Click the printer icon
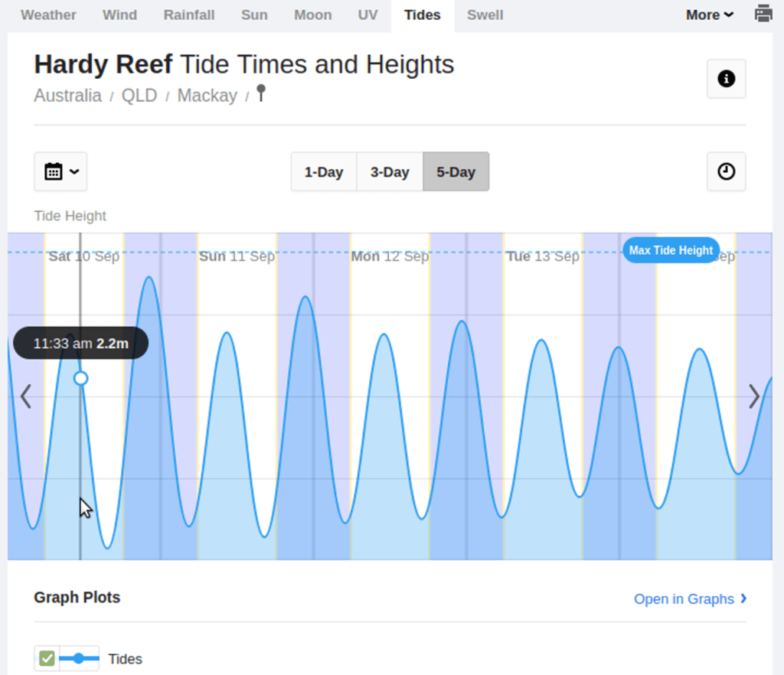This screenshot has width=784, height=675. pos(763,14)
